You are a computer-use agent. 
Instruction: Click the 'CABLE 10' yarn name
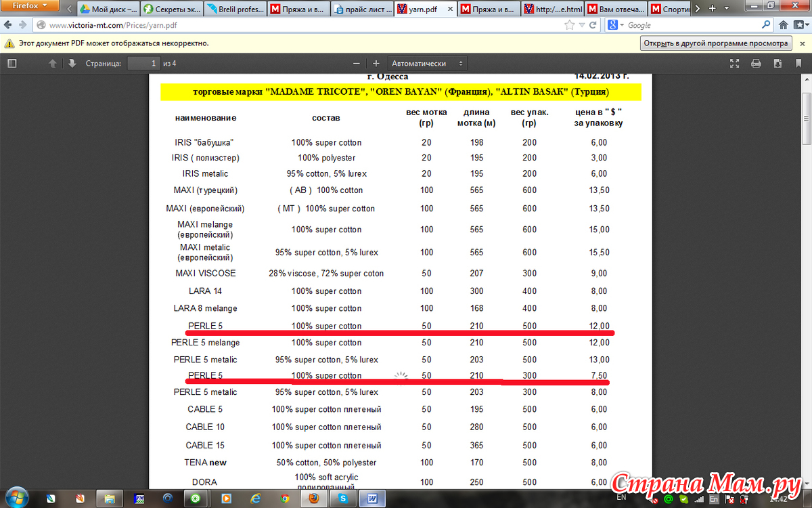pos(205,427)
